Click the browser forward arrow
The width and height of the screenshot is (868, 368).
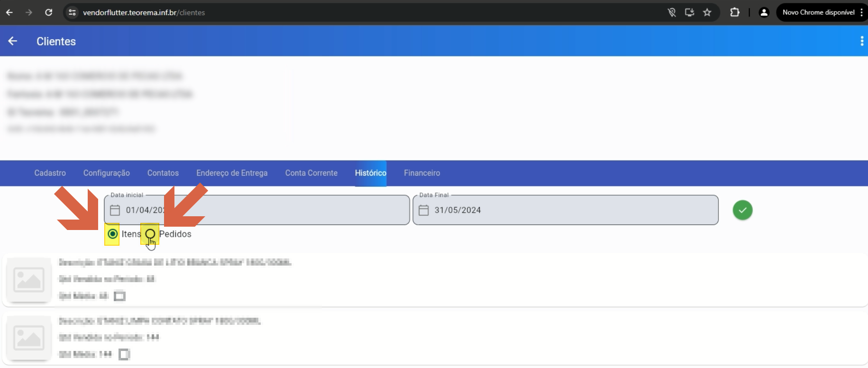(x=29, y=12)
